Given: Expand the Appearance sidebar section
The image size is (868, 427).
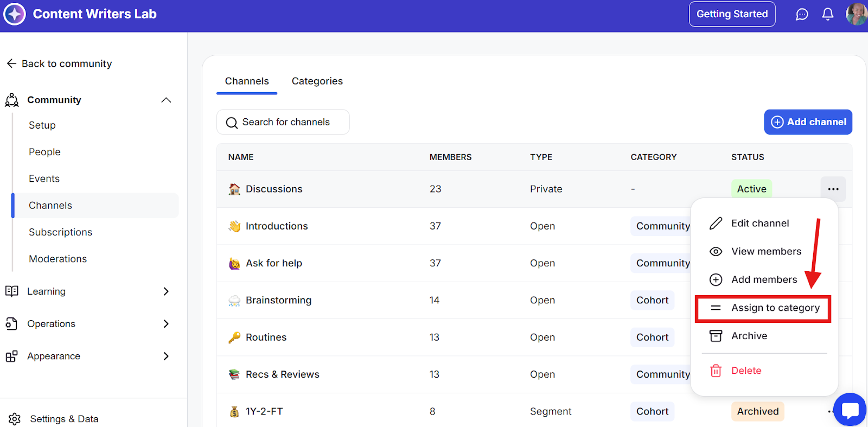Looking at the screenshot, I should coord(166,356).
